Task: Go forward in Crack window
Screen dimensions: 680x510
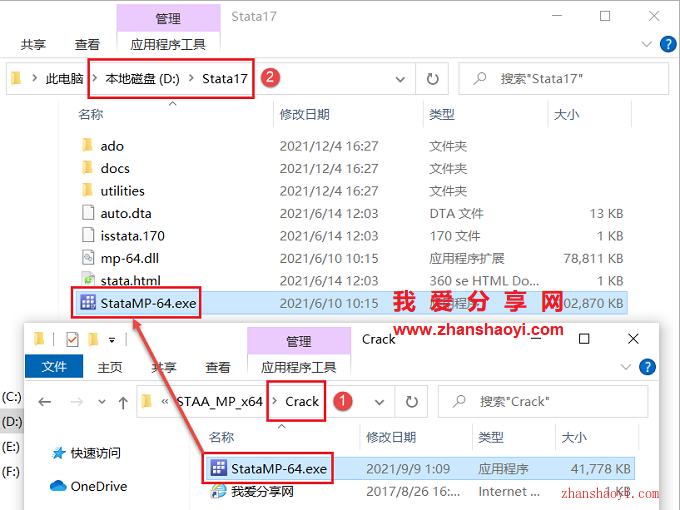Action: (76, 402)
